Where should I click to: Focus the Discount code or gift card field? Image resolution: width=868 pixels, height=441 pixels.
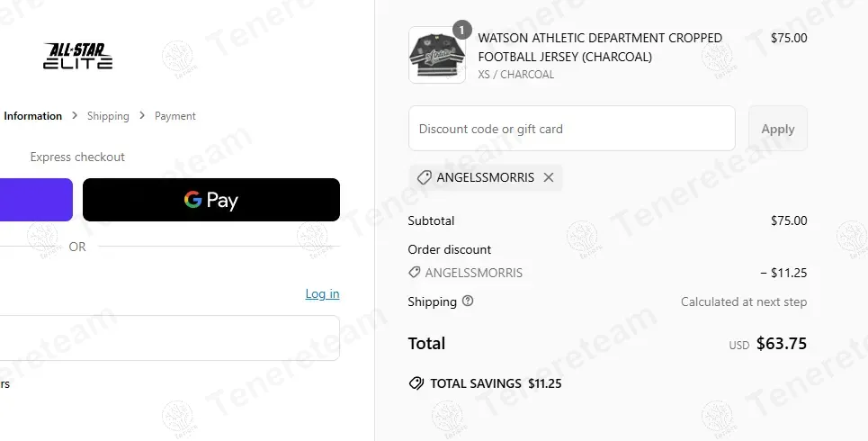click(572, 129)
